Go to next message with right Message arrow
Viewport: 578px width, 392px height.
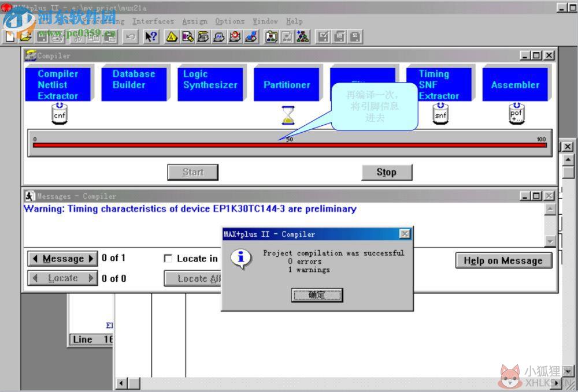91,259
